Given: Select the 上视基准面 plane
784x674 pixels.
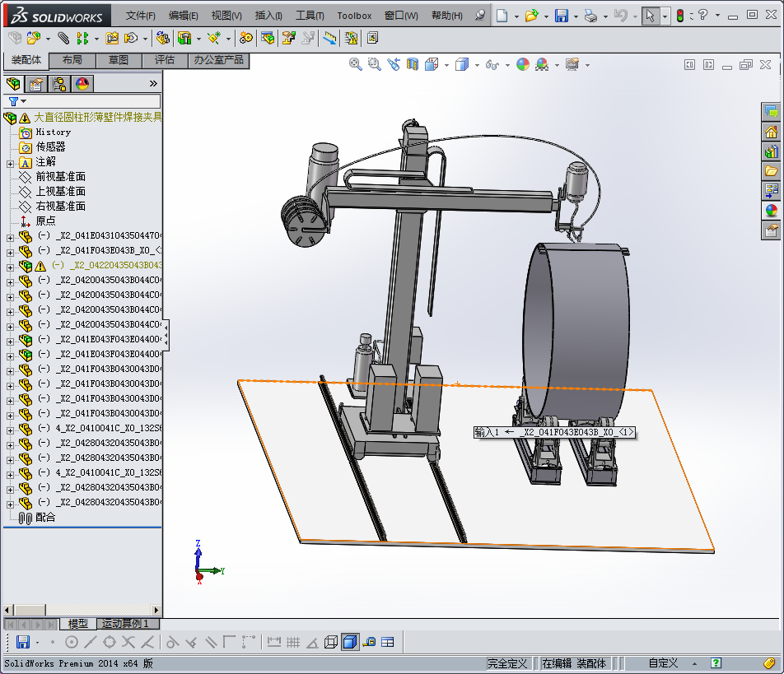Looking at the screenshot, I should pos(60,192).
